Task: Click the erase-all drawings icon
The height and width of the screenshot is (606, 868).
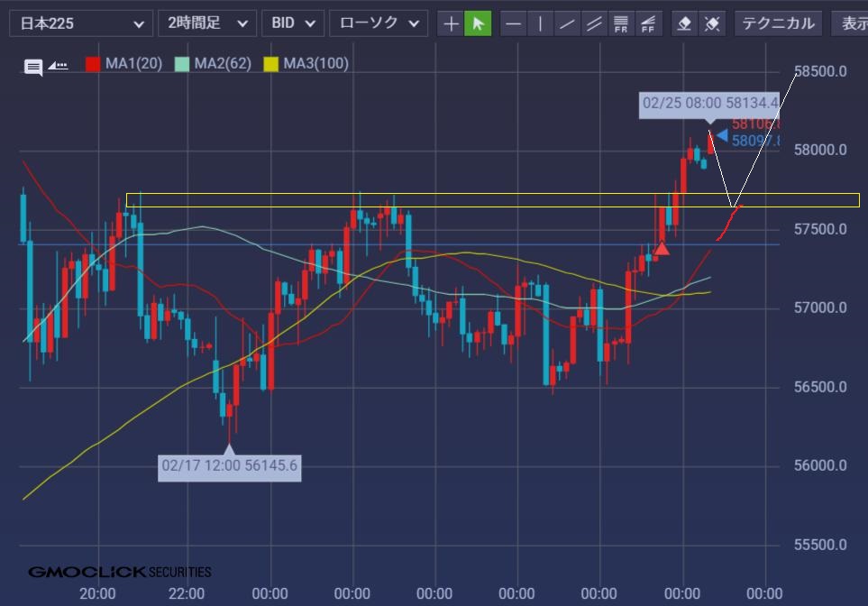Action: 712,23
